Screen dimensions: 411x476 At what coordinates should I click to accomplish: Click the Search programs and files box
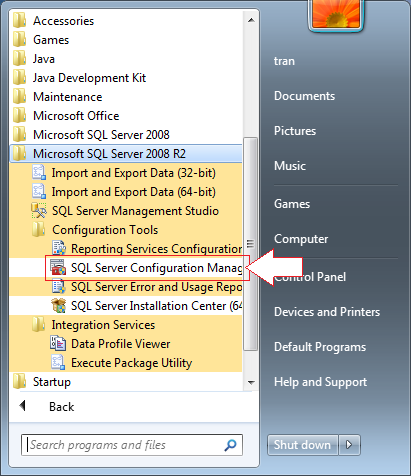coord(132,445)
